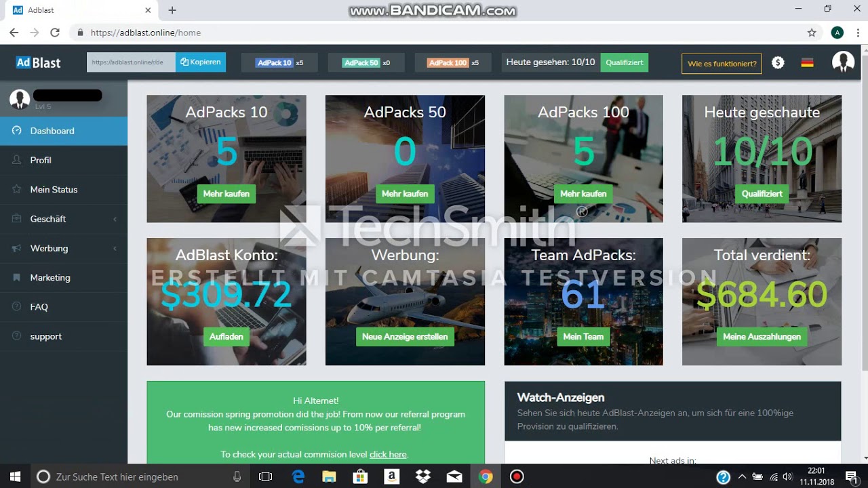Click the sidebar profile avatar picture

pyautogui.click(x=19, y=99)
